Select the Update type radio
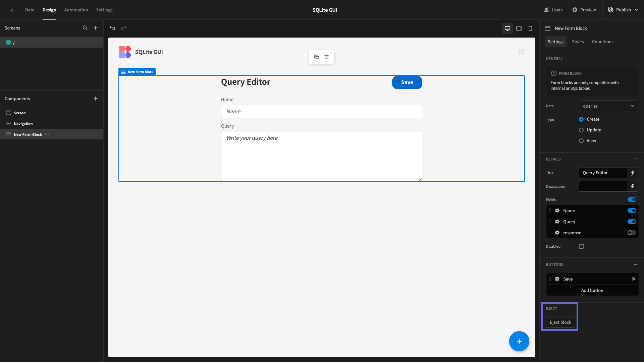This screenshot has width=644, height=362. 581,130
